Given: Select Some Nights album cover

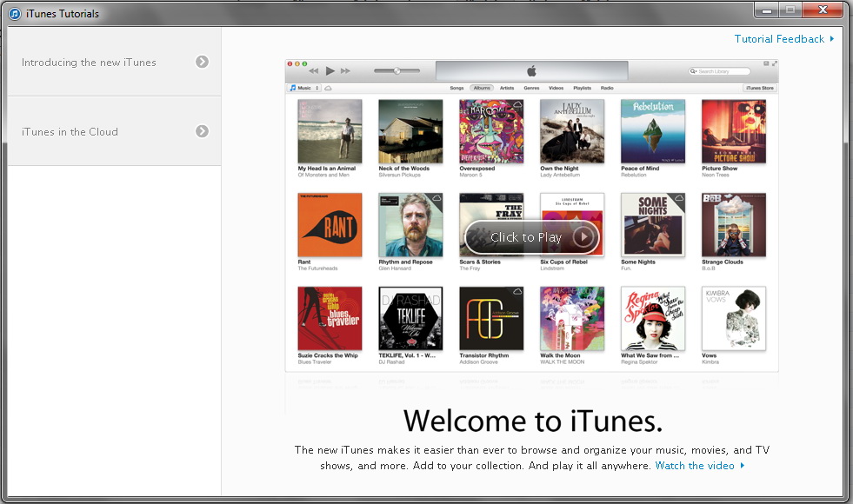Looking at the screenshot, I should tap(653, 224).
